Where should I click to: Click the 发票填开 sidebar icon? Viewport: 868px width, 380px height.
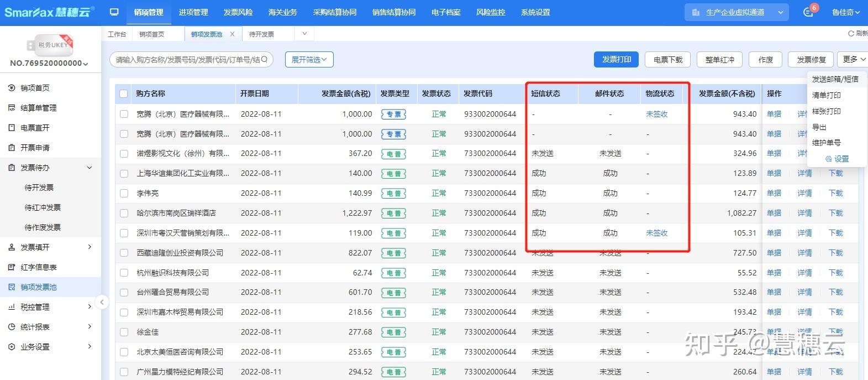tap(12, 247)
